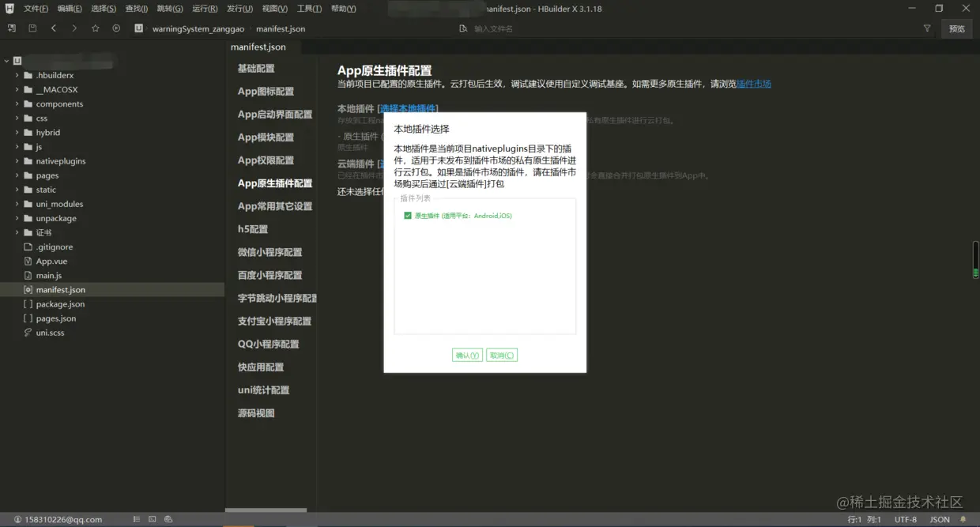Click the uni.scss file icon
The height and width of the screenshot is (527, 980).
pos(28,333)
